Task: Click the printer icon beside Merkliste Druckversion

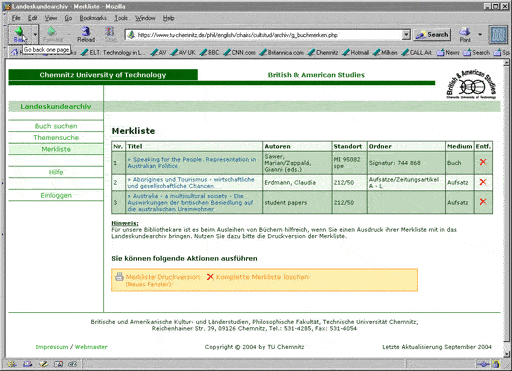Action: (119, 277)
